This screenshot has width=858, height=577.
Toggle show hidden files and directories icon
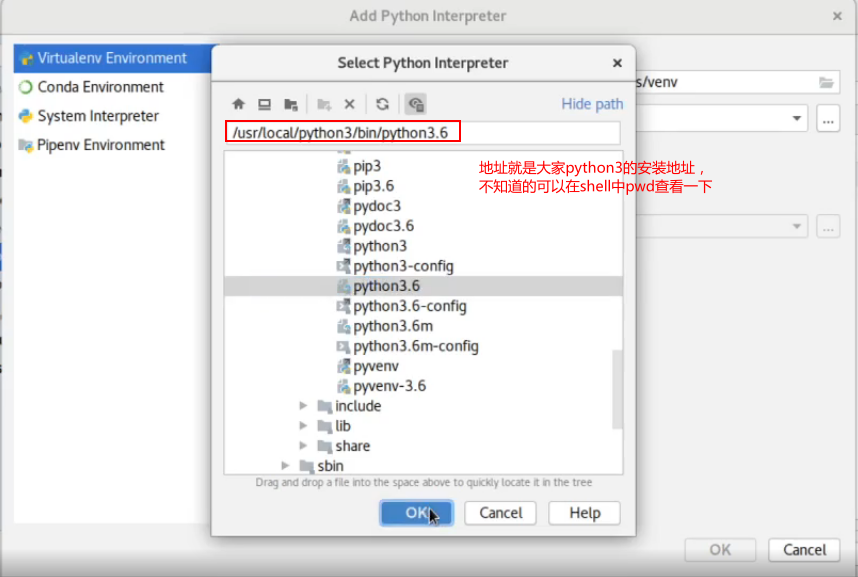coord(416,104)
